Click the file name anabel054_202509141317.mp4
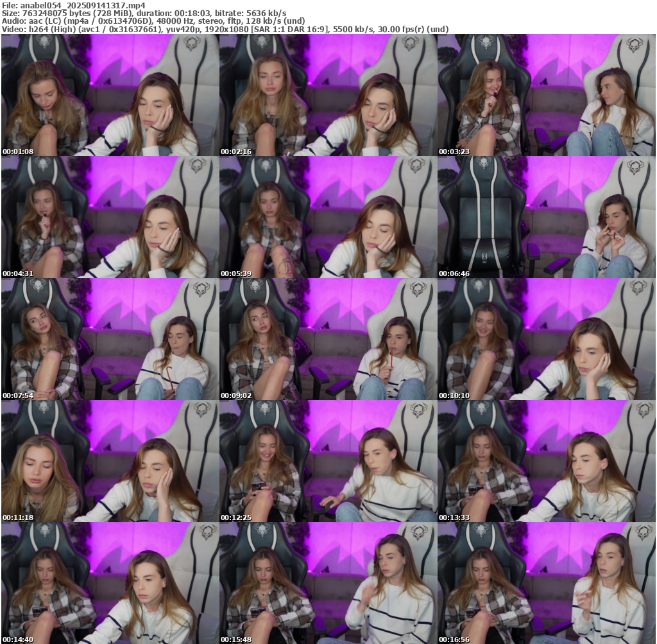The image size is (657, 644). [83, 5]
